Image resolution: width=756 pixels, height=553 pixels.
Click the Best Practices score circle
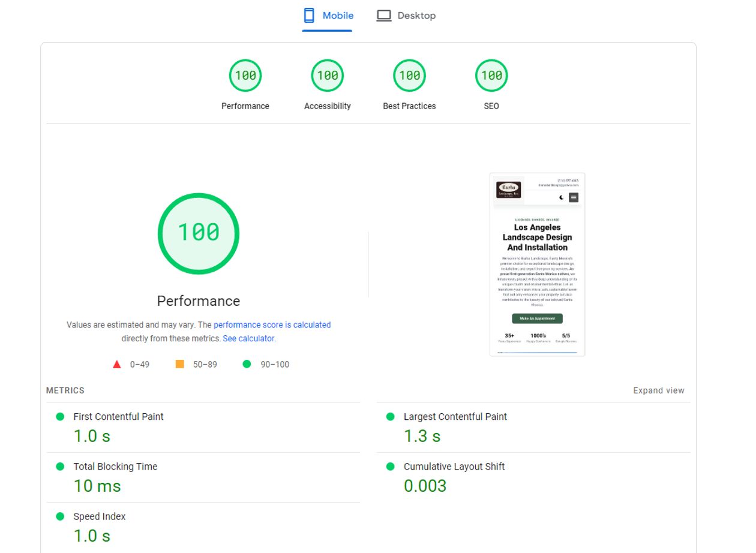[409, 75]
